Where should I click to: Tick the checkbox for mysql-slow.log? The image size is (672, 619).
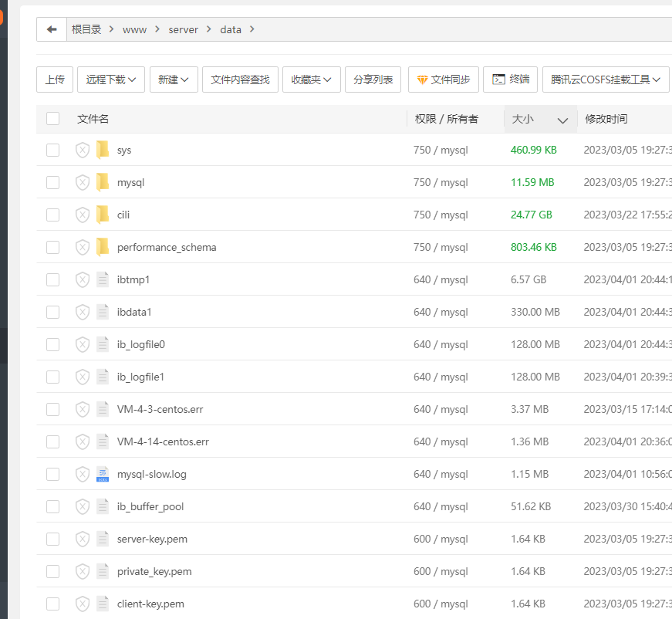52,474
